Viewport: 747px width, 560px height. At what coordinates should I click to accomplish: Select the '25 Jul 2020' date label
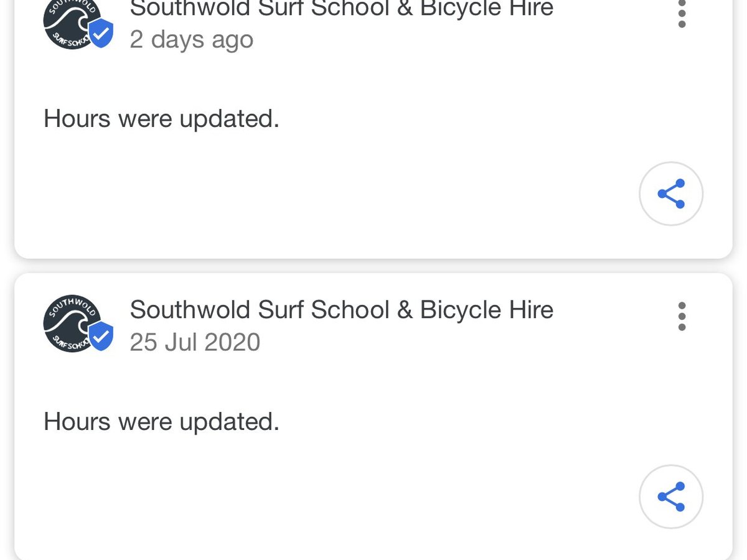(195, 342)
